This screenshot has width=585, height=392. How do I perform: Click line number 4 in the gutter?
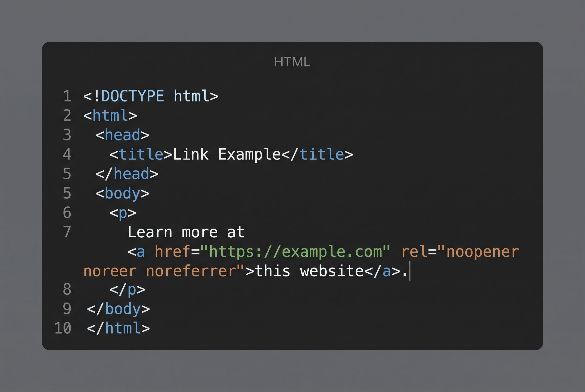pyautogui.click(x=67, y=154)
